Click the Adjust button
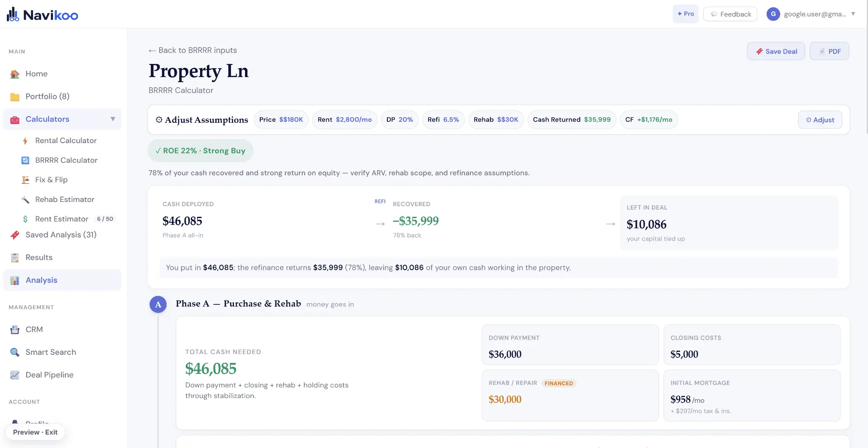Viewport: 868px width, 448px height. (x=820, y=120)
